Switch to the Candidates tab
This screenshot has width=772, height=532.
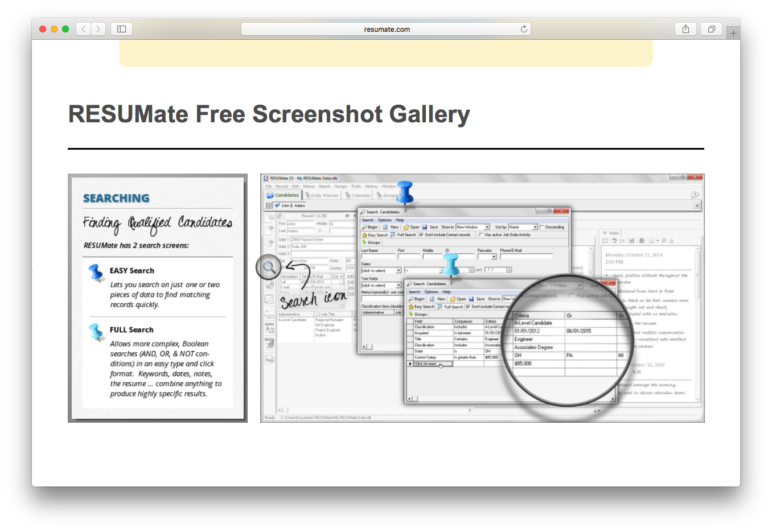pos(282,195)
